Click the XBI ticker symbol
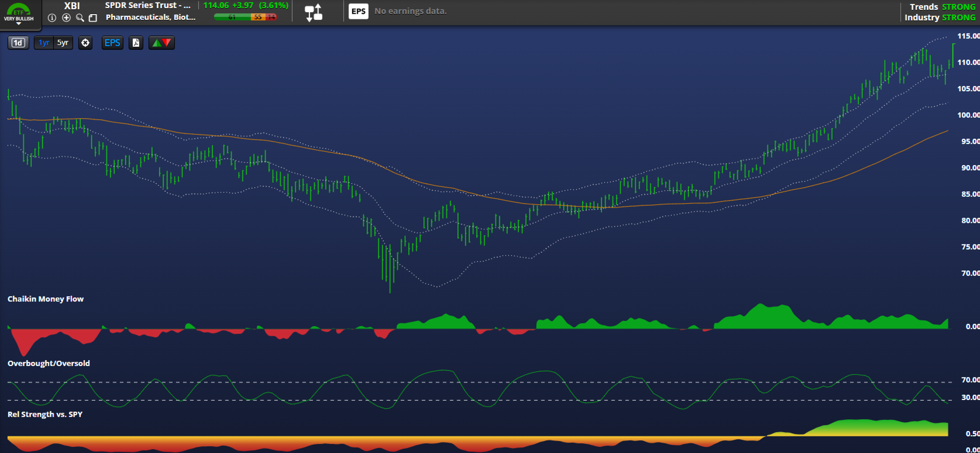980x453 pixels. 72,6
